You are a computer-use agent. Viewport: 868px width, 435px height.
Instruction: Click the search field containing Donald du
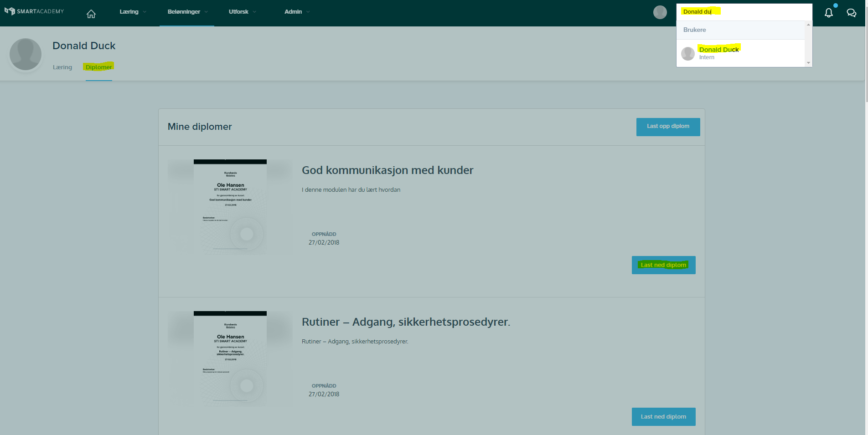tap(744, 12)
